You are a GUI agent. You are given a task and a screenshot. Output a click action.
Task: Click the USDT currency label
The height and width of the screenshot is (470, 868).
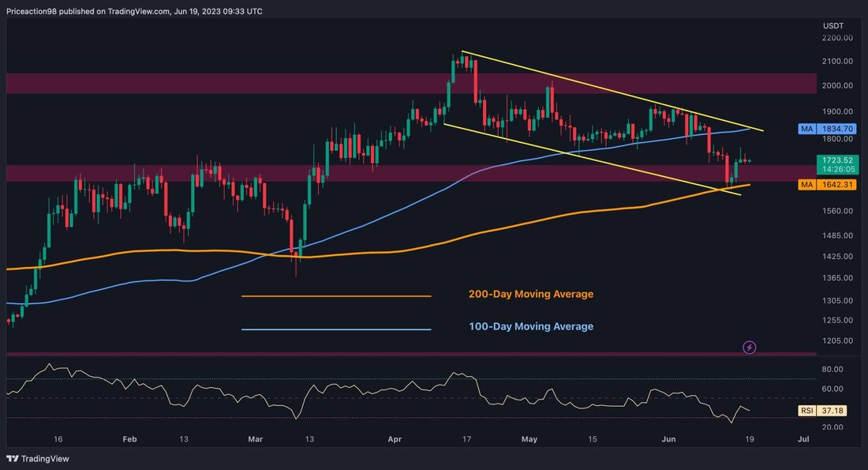[x=833, y=25]
